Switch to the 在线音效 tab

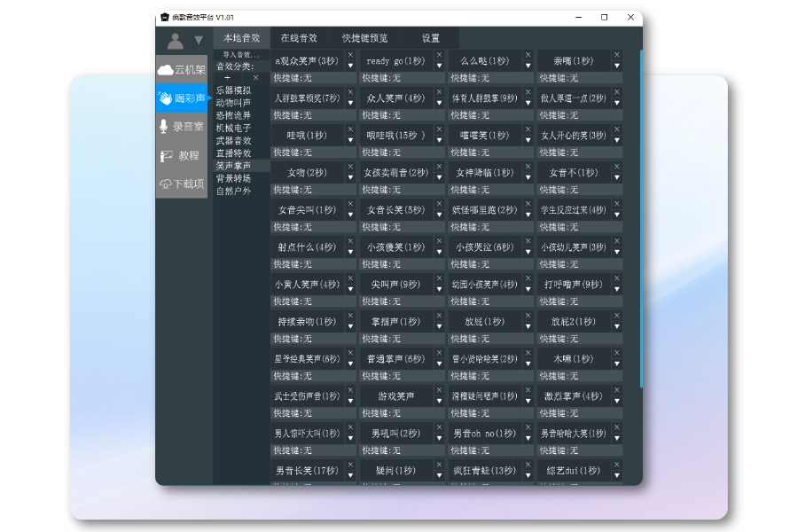pyautogui.click(x=300, y=38)
